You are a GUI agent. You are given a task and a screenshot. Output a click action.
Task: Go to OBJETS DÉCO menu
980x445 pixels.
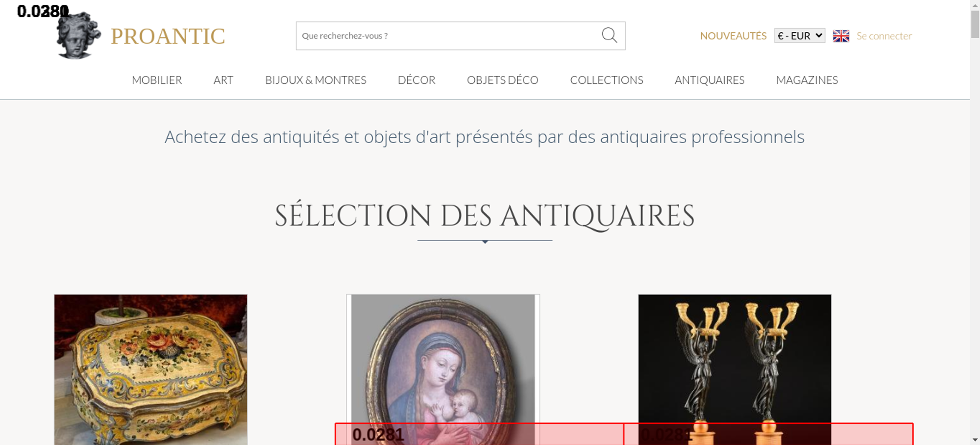[x=502, y=80]
